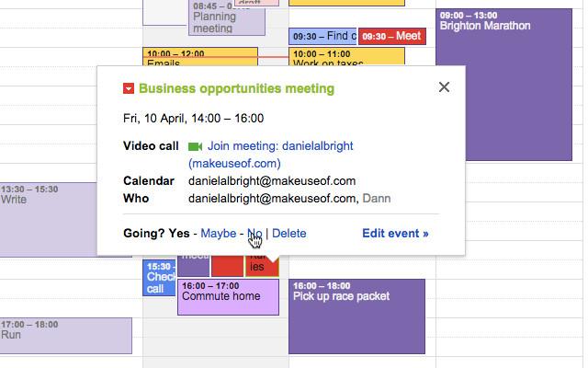Delete the Business opportunities meeting event
The height and width of the screenshot is (368, 588).
click(289, 234)
